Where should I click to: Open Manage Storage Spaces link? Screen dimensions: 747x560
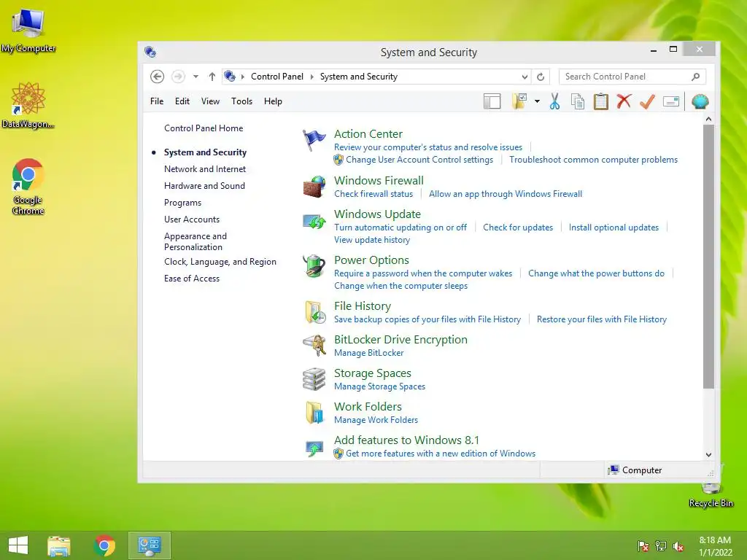tap(379, 386)
